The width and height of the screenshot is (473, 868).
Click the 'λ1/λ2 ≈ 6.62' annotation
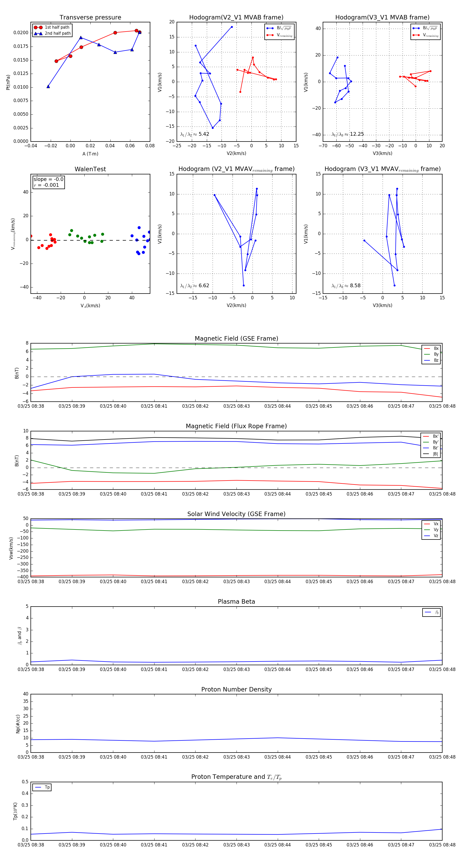[194, 286]
